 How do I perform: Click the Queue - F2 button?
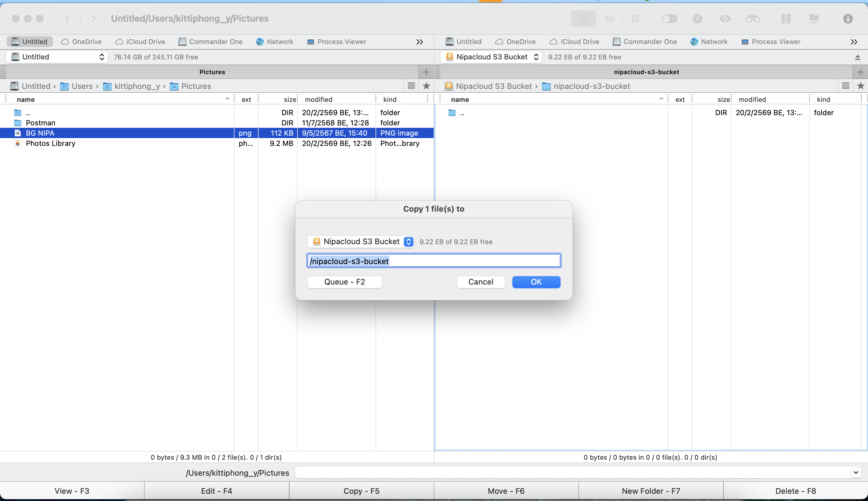[x=344, y=282]
